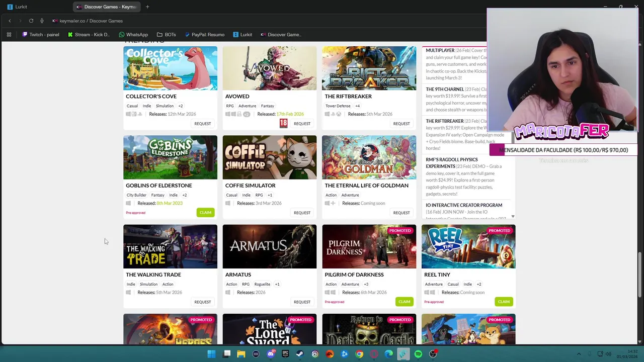Request The Eternal Life of Goldman key

[x=401, y=213]
